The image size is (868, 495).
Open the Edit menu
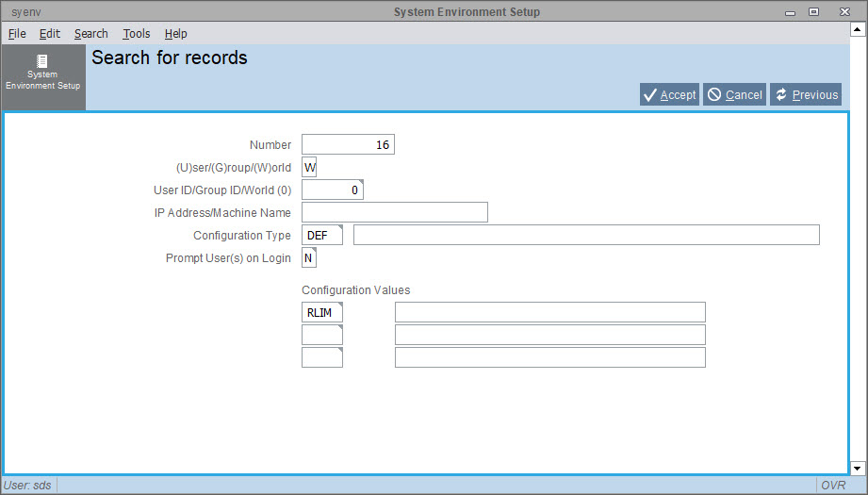[x=50, y=34]
